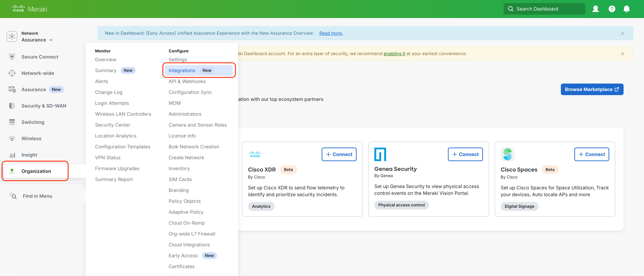Click the Cisco Spaces logo
Viewport: 644px width, 276px height.
(507, 154)
